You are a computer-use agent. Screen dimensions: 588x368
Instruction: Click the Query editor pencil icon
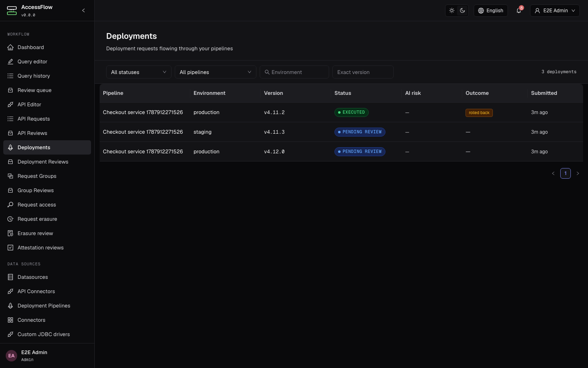click(x=11, y=62)
